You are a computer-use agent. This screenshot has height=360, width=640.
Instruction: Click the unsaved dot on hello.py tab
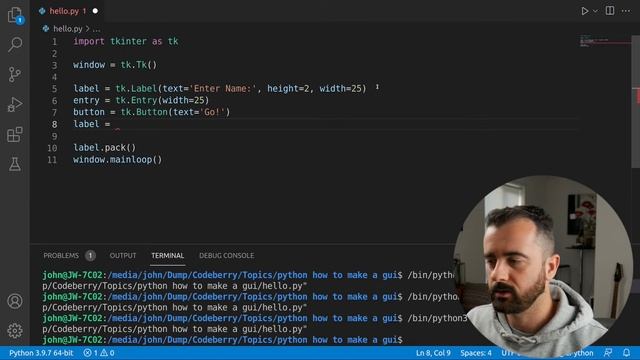tap(95, 11)
